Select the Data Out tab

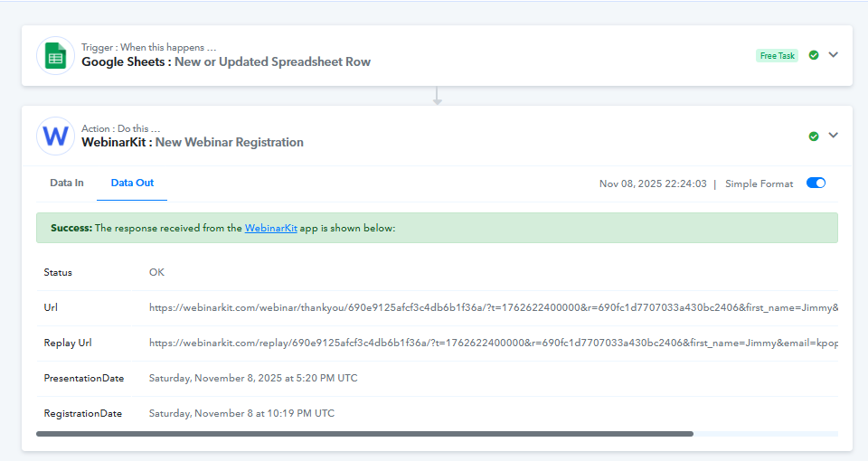pos(132,183)
